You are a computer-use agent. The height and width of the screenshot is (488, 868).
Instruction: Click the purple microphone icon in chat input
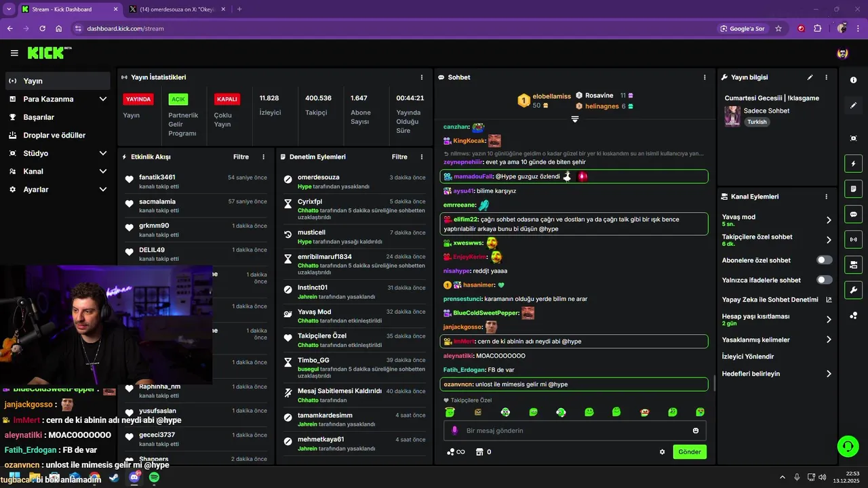point(454,430)
